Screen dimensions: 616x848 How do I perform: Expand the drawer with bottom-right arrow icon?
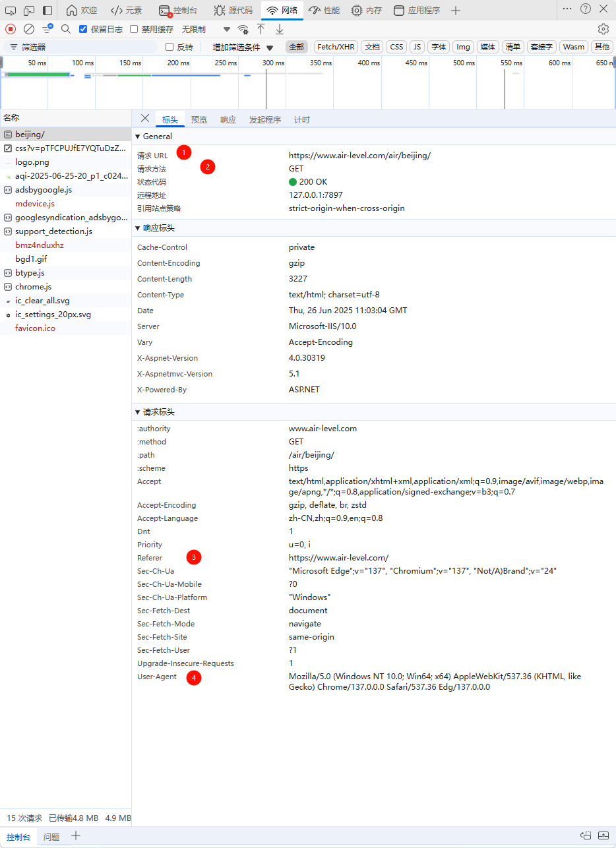point(603,835)
